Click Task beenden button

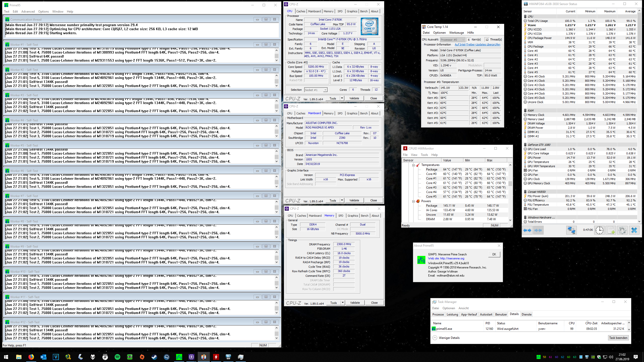point(618,338)
